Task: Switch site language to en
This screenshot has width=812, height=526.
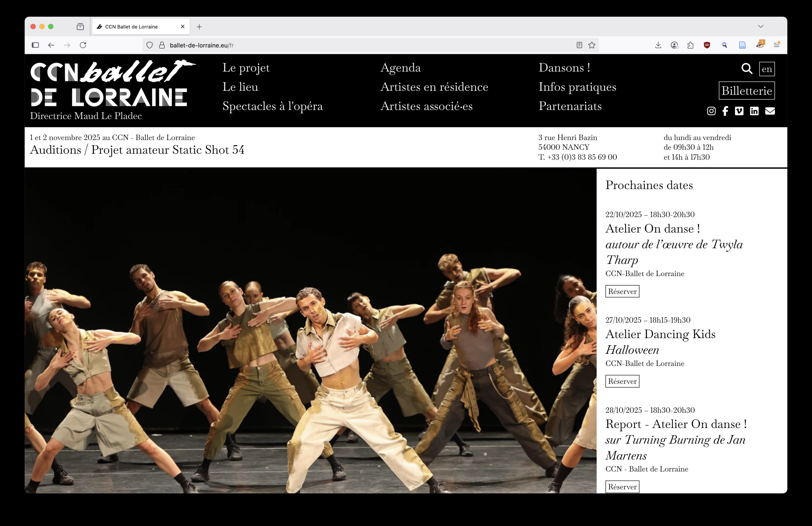Action: pyautogui.click(x=767, y=69)
